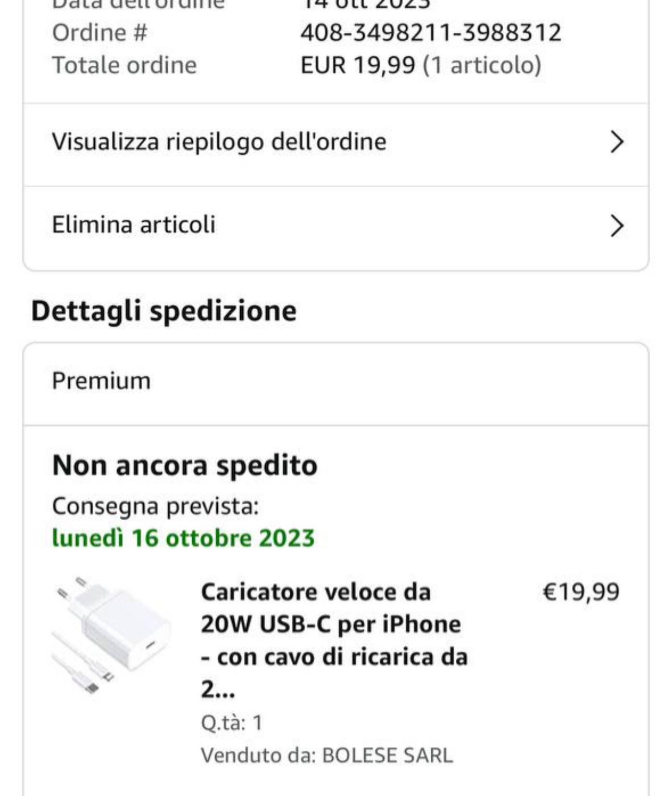Screen dimensions: 672x796
Task: Click the Consegna prevista label
Action: click(x=155, y=506)
